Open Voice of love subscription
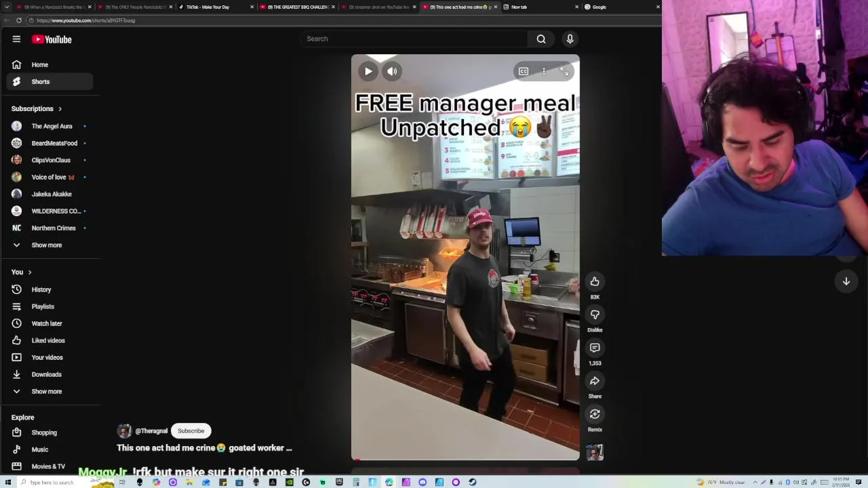This screenshot has width=868, height=488. [50, 177]
